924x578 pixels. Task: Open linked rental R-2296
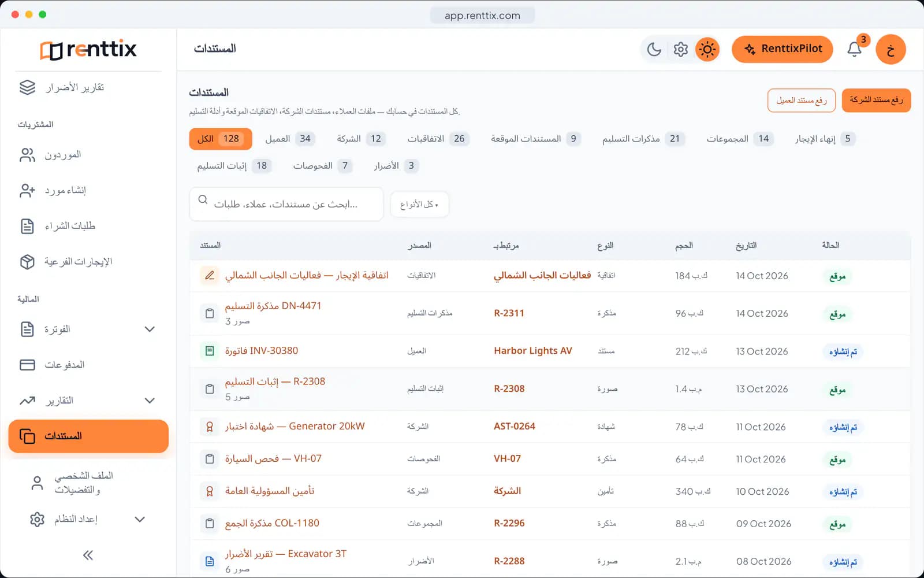[509, 524]
